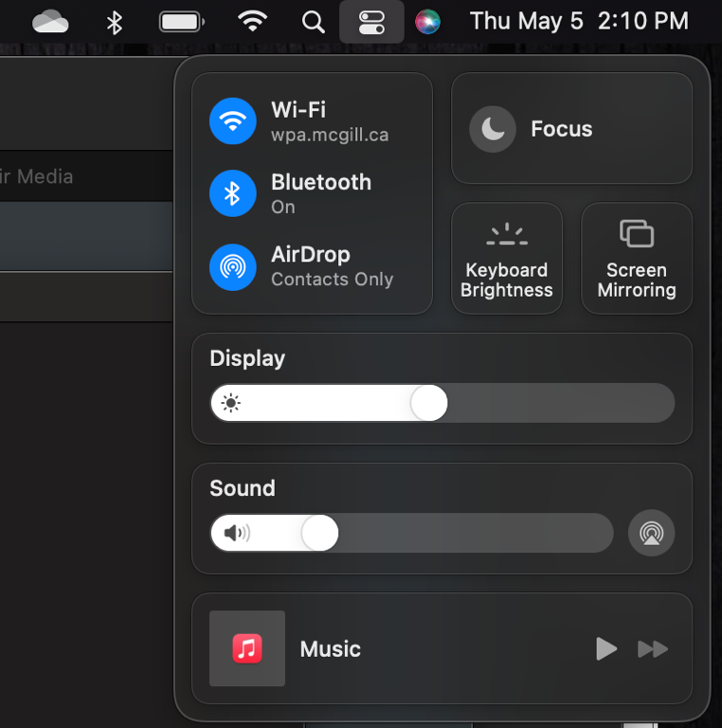
Task: Open Spotlight search magnifier
Action: pos(314,23)
